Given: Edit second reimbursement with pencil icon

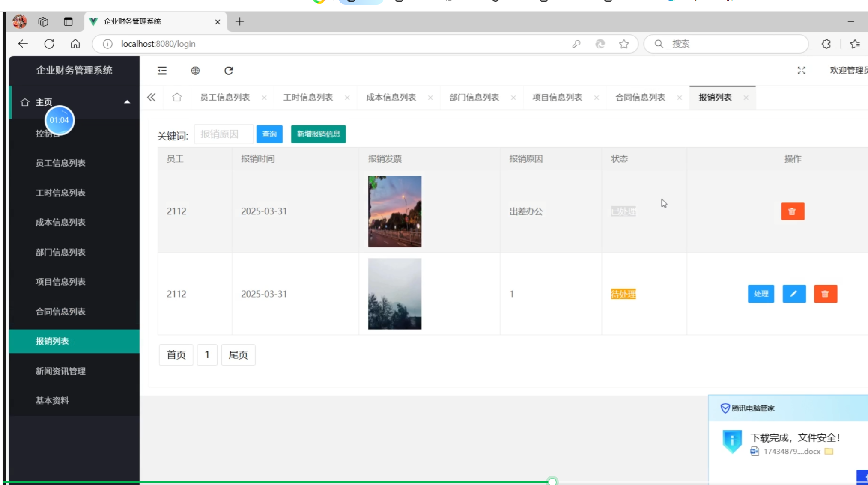Looking at the screenshot, I should point(794,294).
